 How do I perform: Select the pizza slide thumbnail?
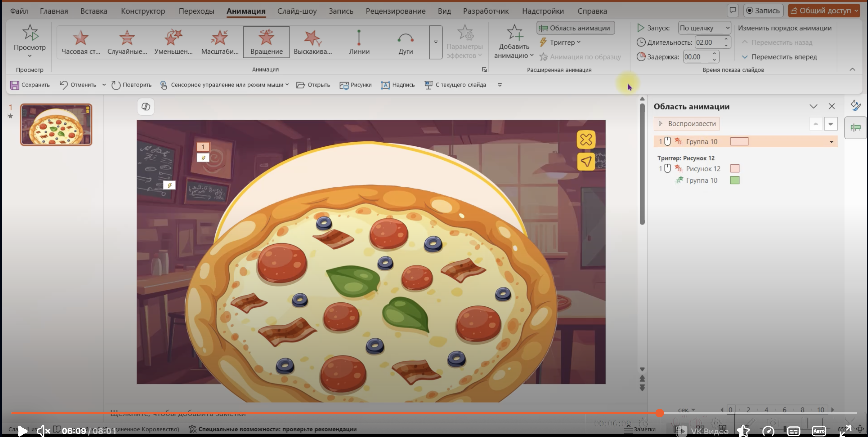click(56, 125)
